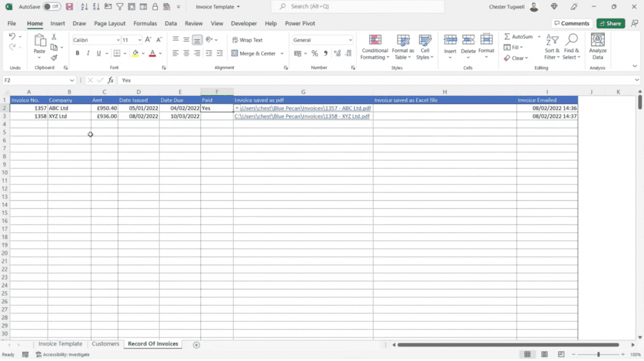Expand the General number format dropdown

350,40
